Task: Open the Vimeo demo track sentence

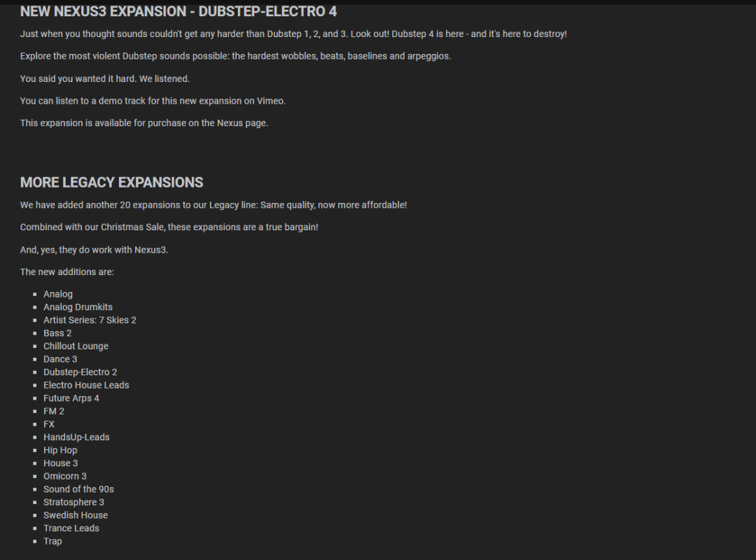Action: (153, 101)
